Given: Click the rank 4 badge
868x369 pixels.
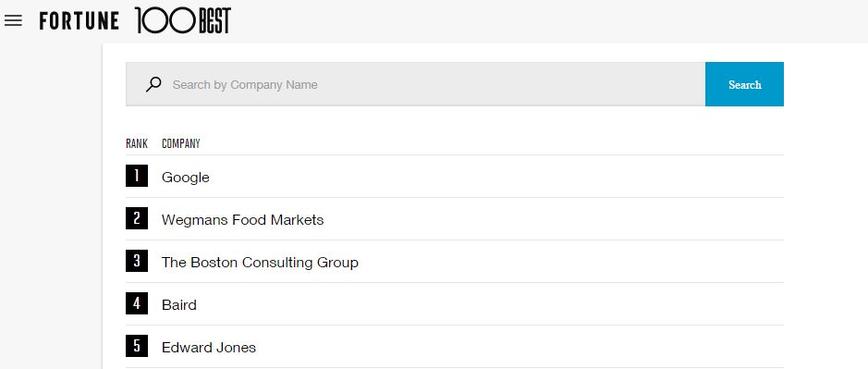Looking at the screenshot, I should [137, 303].
